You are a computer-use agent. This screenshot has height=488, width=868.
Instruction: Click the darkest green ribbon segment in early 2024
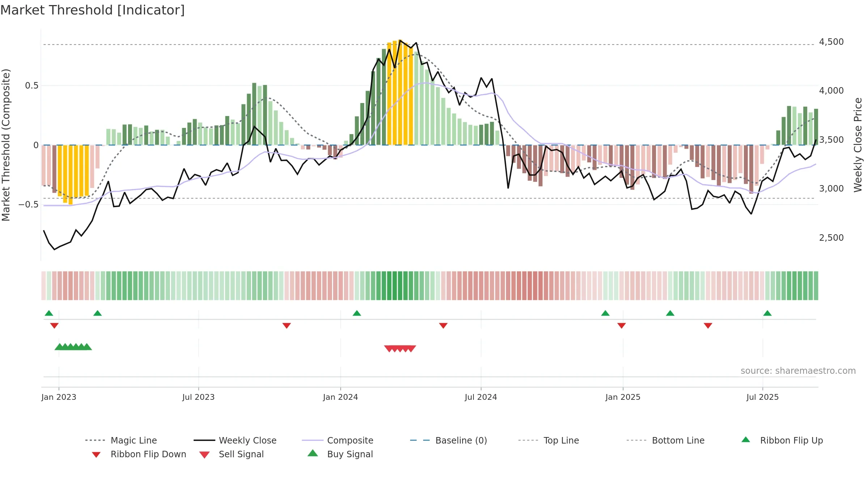395,286
